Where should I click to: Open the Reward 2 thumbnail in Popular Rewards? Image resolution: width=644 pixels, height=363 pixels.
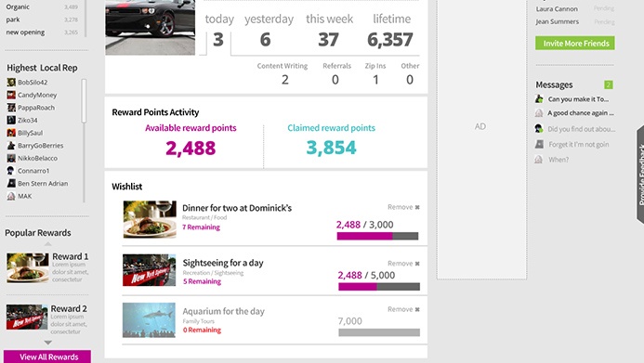point(27,317)
